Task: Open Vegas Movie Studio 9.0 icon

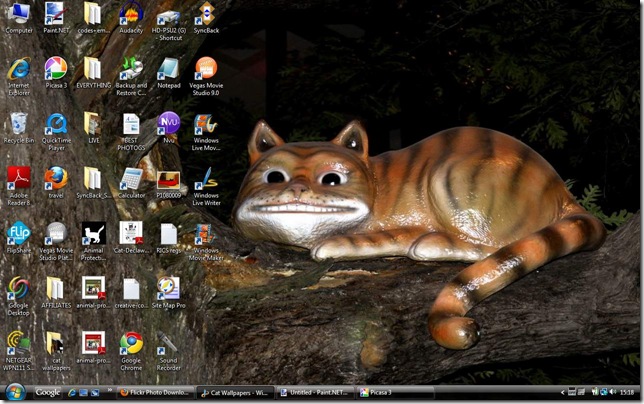Action: click(205, 70)
